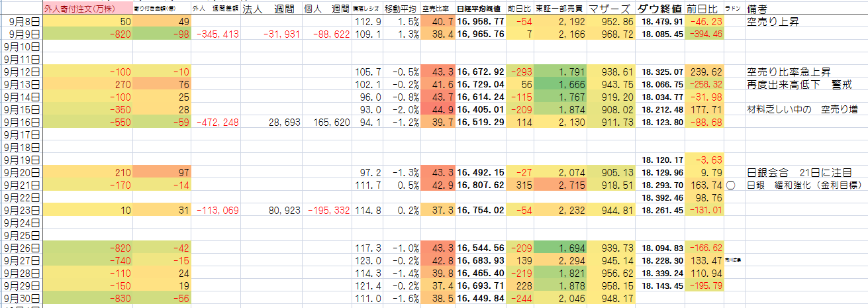868x308 pixels.
Task: Click the 東証一部売買 header cell
Action: pos(561,9)
